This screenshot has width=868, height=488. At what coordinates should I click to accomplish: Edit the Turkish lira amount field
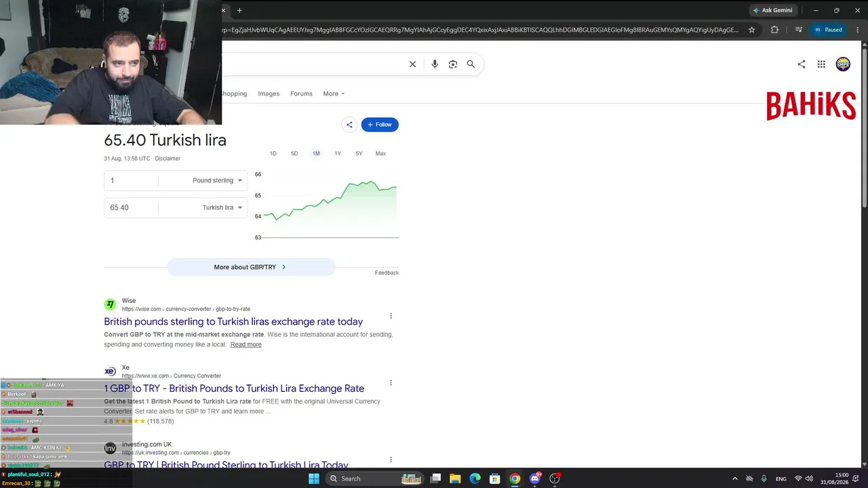pyautogui.click(x=131, y=207)
